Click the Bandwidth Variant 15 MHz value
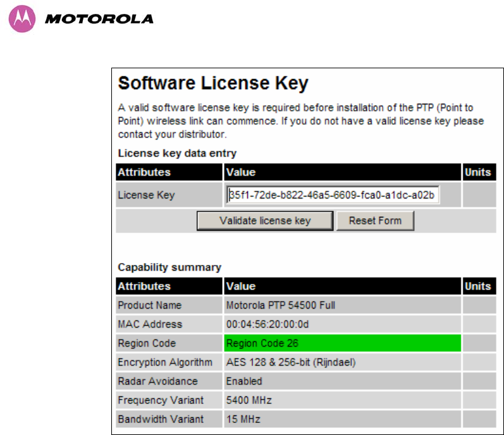This screenshot has height=435, width=504. coord(243,419)
